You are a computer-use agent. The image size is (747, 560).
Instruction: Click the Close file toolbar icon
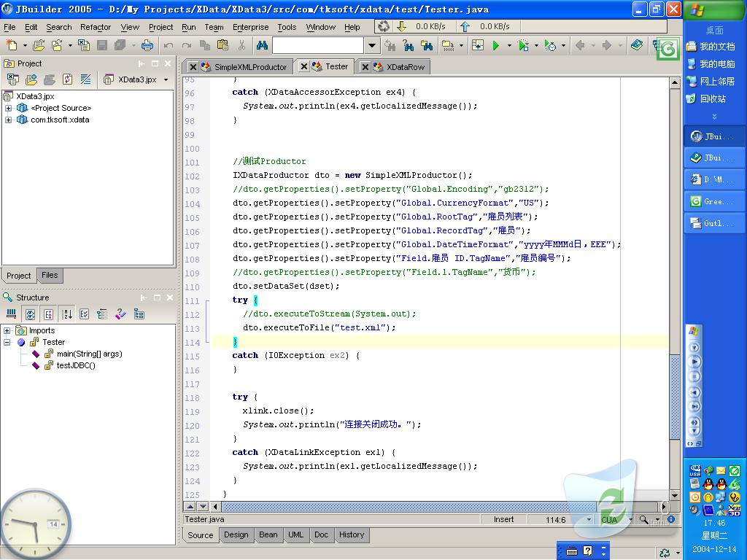(84, 45)
